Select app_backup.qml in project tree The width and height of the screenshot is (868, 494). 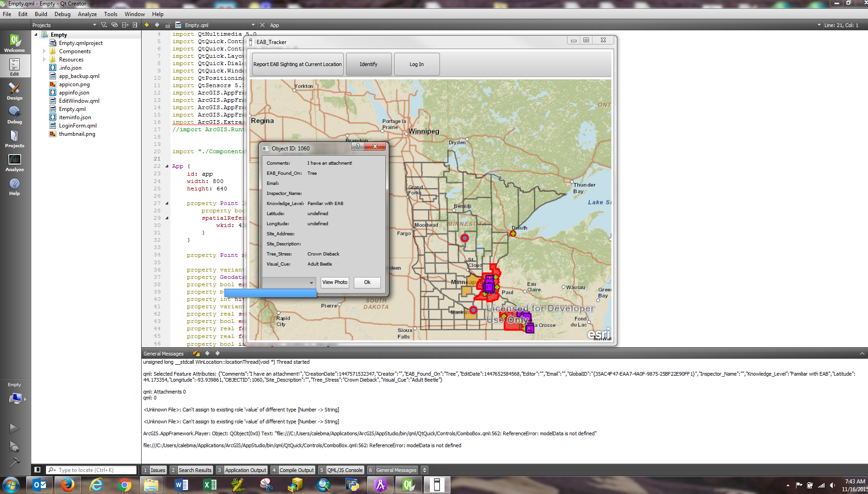point(79,76)
